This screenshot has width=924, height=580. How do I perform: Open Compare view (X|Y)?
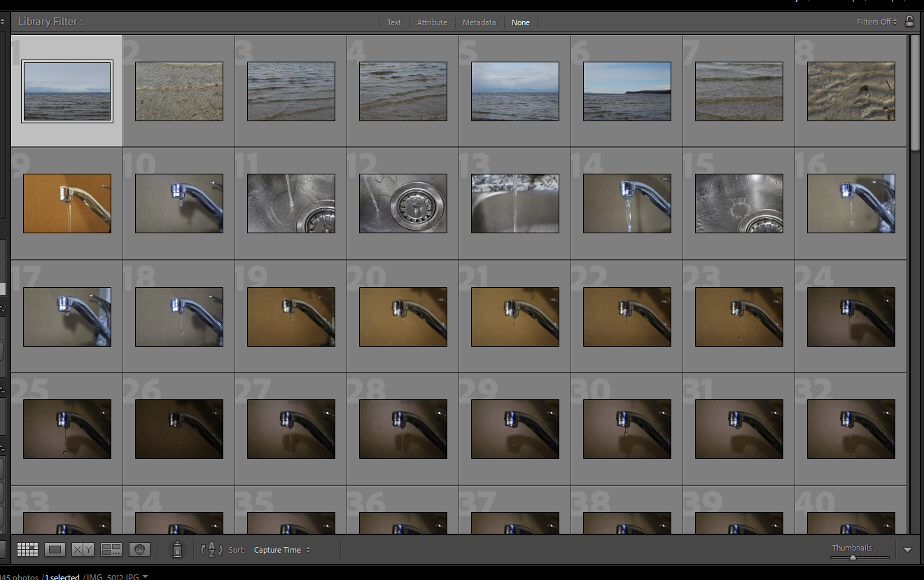point(83,550)
